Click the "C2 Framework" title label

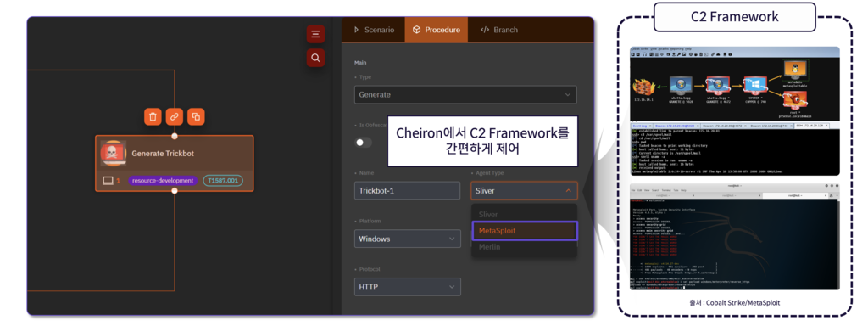click(x=735, y=17)
